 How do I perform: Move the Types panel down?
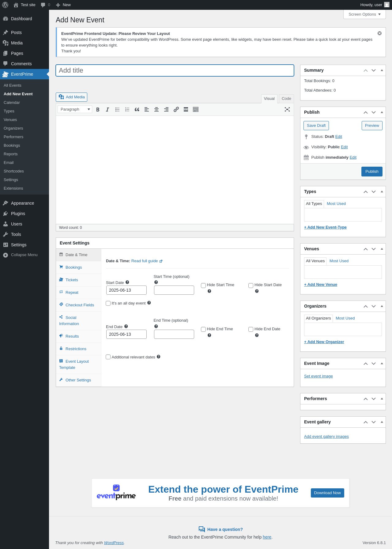pos(374,191)
